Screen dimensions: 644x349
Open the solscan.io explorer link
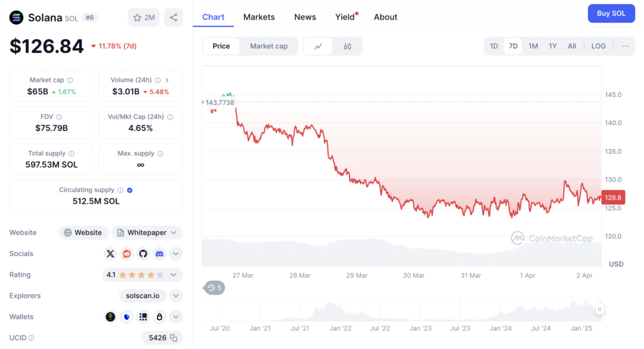[143, 296]
